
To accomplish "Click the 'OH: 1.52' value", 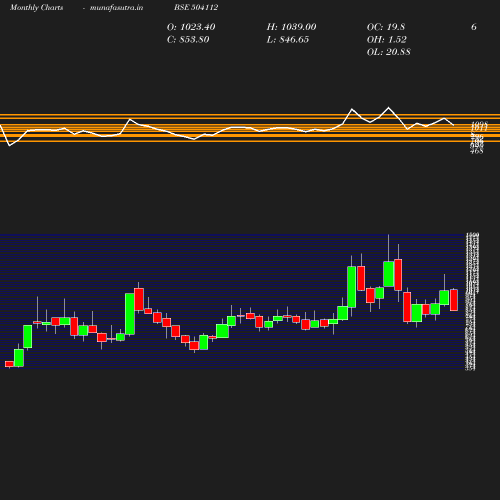I will tap(387, 39).
